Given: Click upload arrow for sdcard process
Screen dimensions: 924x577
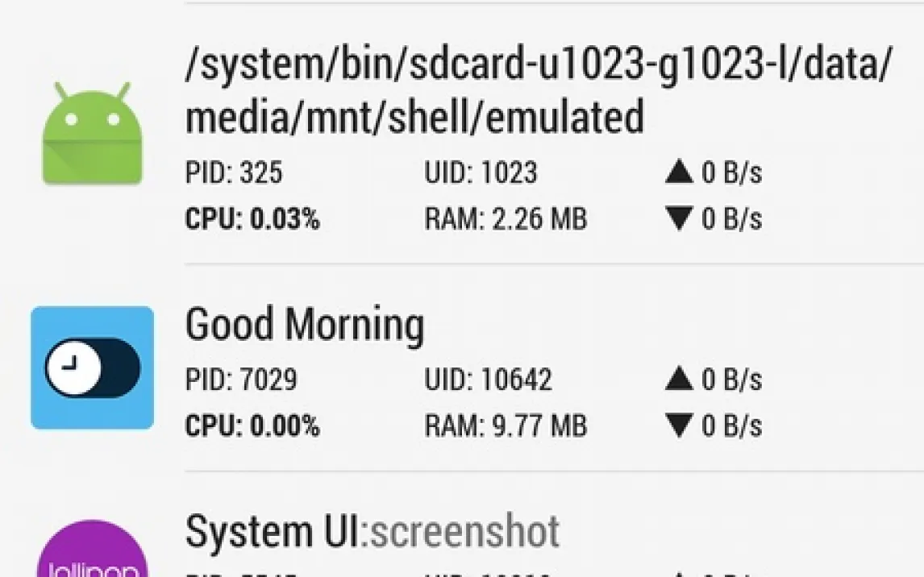Looking at the screenshot, I should click(680, 173).
